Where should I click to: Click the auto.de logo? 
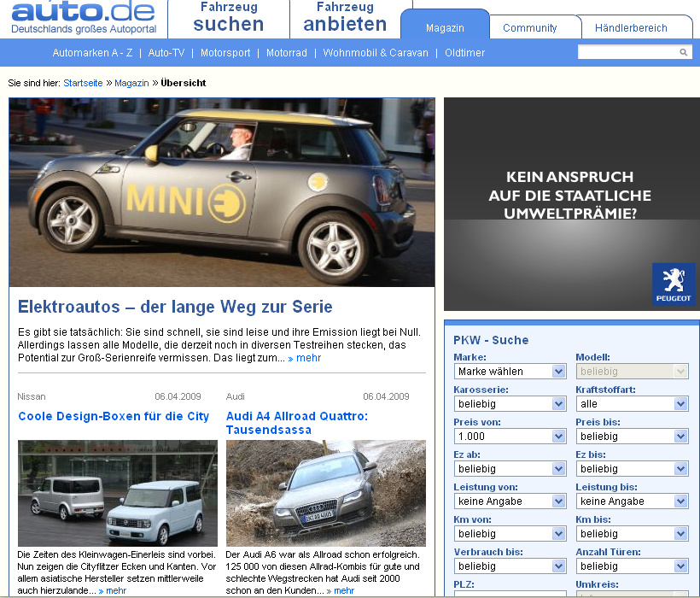point(84,17)
